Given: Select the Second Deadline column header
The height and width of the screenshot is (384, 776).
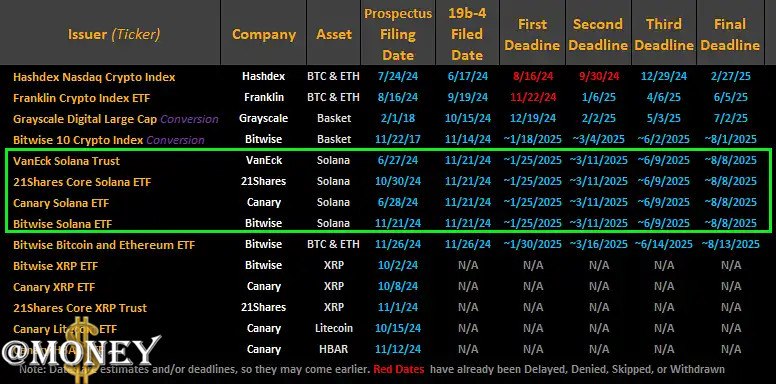Looking at the screenshot, I should (598, 35).
